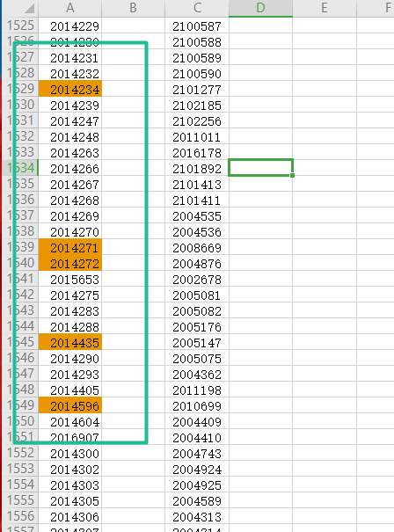Click cell containing 2005081
394x532 pixels.
pos(197,295)
